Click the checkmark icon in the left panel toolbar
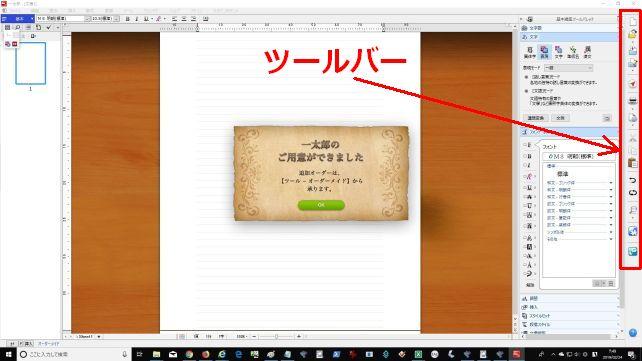This screenshot has height=361, width=642. [49, 27]
